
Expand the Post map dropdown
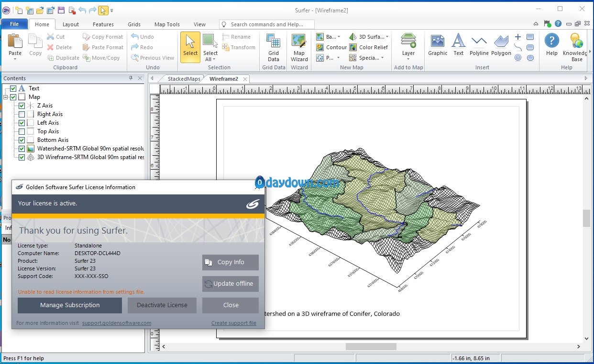point(339,58)
